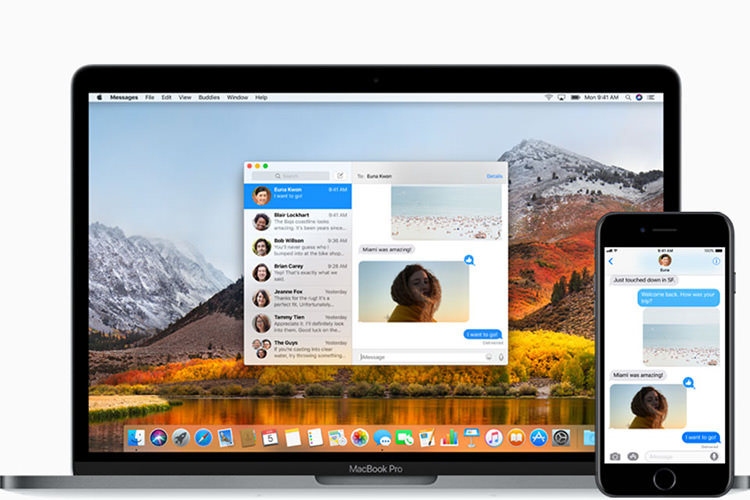This screenshot has height=500, width=750.
Task: Tap the App Store apps icon on iPhone
Action: (x=633, y=456)
